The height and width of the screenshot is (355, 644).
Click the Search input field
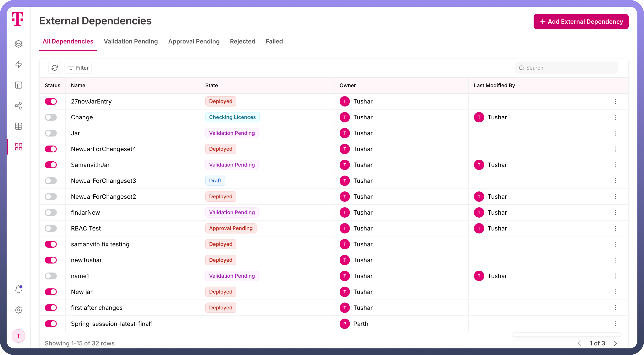click(x=570, y=68)
